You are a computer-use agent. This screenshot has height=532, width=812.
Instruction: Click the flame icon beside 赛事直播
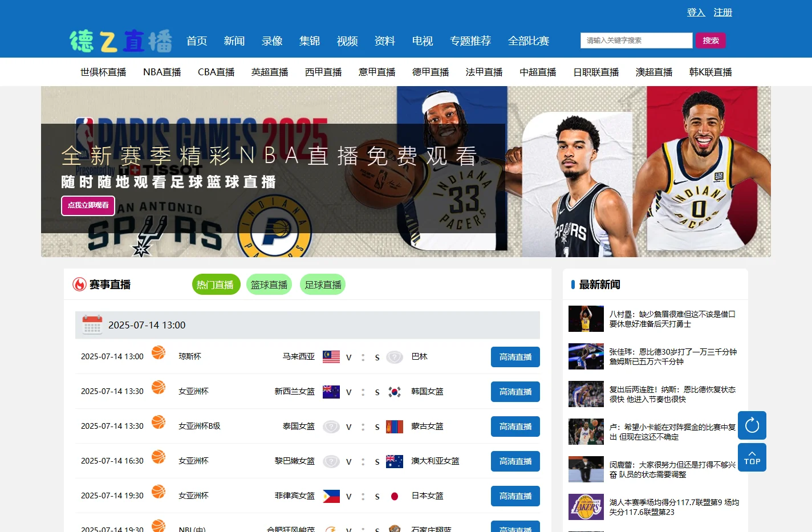tap(79, 284)
